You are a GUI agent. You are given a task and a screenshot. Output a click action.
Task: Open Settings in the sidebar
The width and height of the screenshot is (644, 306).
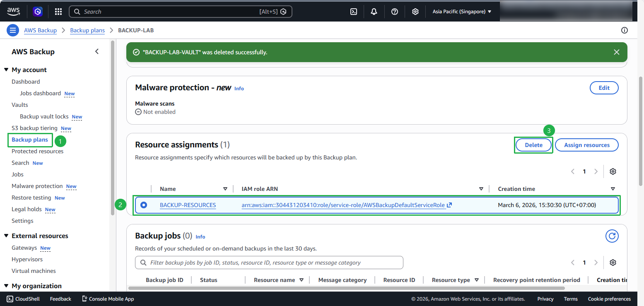[22, 221]
